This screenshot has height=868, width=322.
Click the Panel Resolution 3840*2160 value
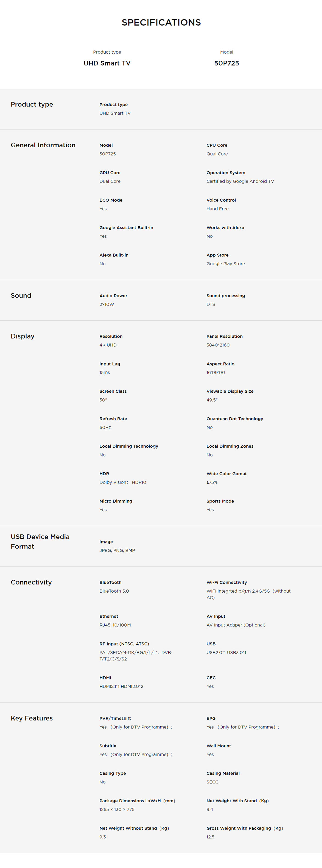[x=218, y=345]
